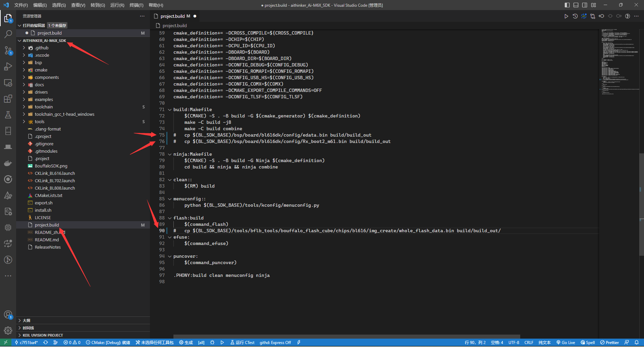Open the Explorer view in activity bar
The image size is (644, 347).
(x=8, y=18)
